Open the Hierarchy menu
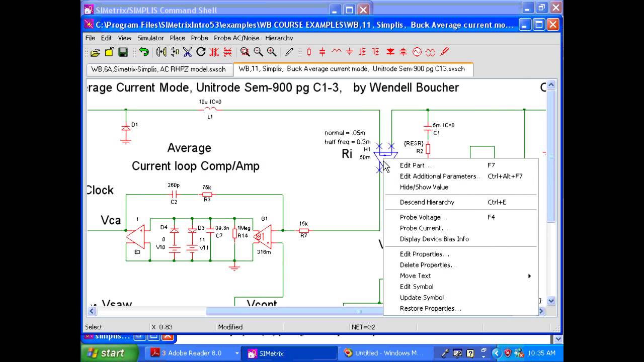 (279, 38)
